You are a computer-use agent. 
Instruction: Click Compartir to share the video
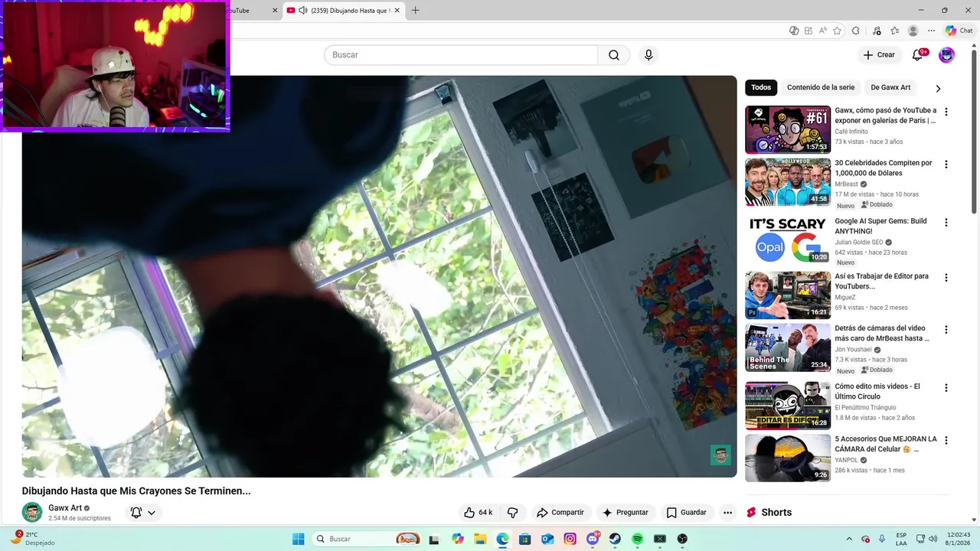(x=560, y=513)
